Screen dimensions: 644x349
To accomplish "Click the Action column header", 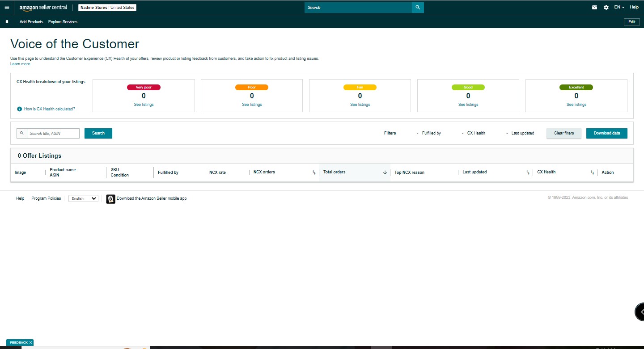I will click(x=608, y=172).
